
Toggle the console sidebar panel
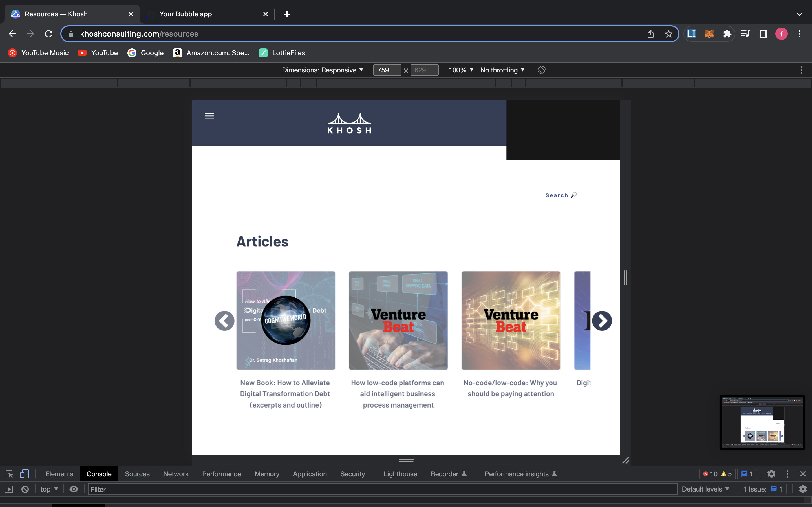pos(9,489)
